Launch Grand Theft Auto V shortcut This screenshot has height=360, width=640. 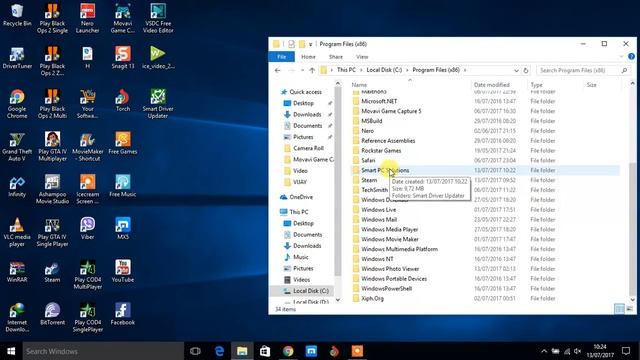tap(17, 147)
